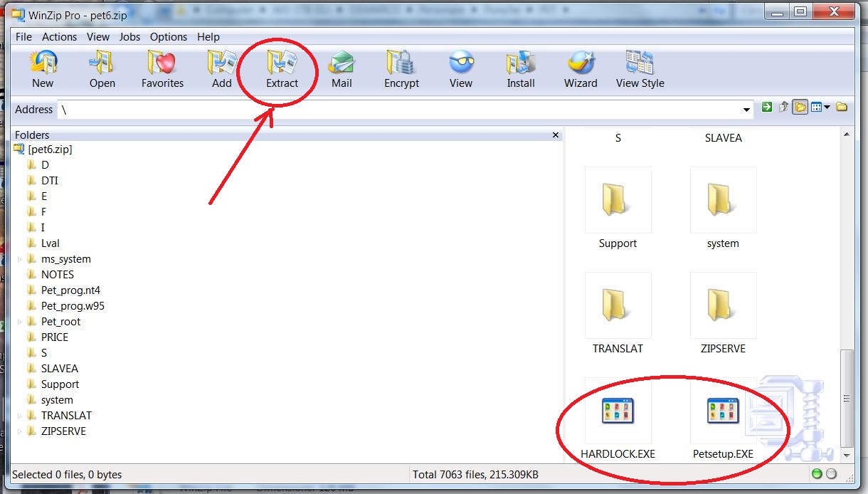Click the View Style toolbar button
The image size is (868, 494).
pyautogui.click(x=640, y=69)
